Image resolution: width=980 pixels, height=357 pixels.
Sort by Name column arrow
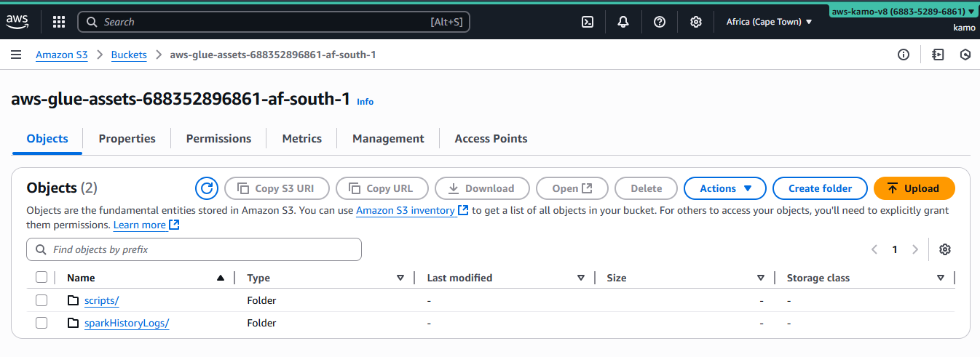pos(221,278)
